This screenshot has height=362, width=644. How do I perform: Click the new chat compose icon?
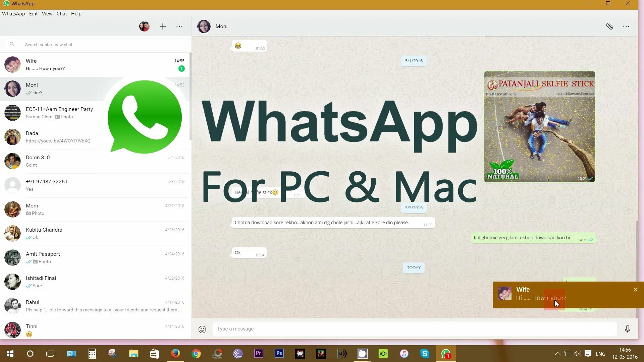click(163, 26)
